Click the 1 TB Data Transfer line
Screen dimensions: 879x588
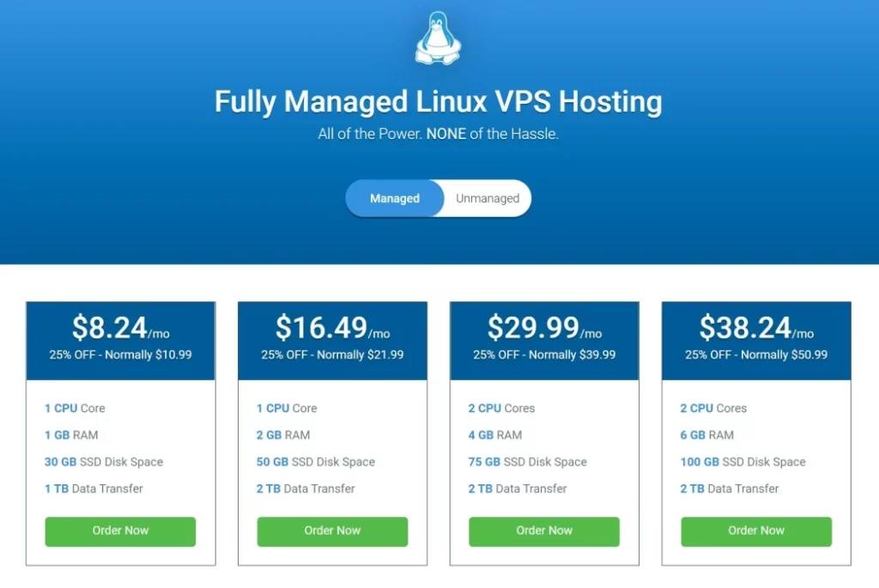point(94,488)
